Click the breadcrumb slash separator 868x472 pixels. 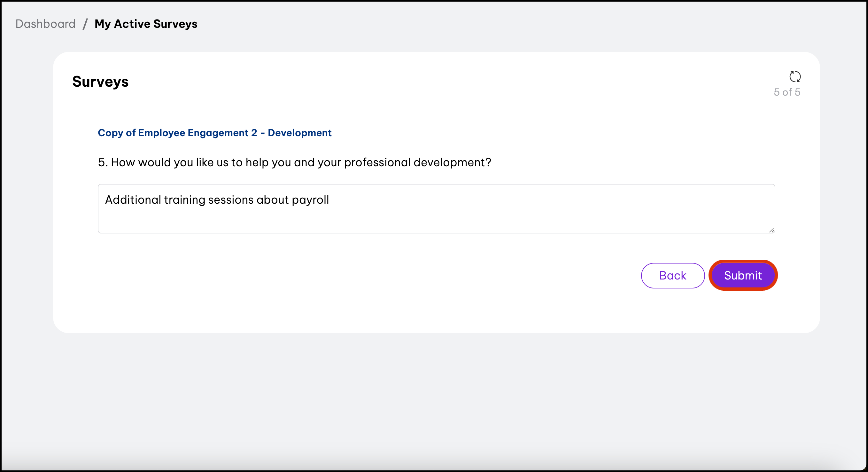tap(85, 24)
